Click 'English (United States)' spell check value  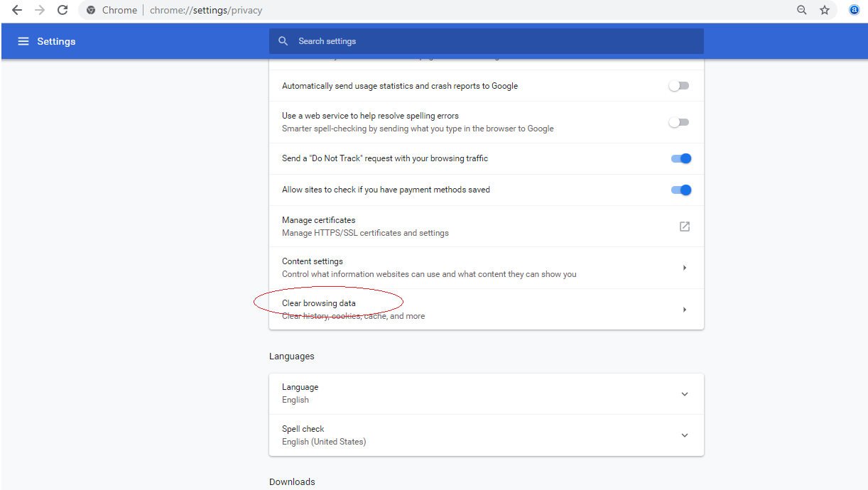pyautogui.click(x=324, y=442)
